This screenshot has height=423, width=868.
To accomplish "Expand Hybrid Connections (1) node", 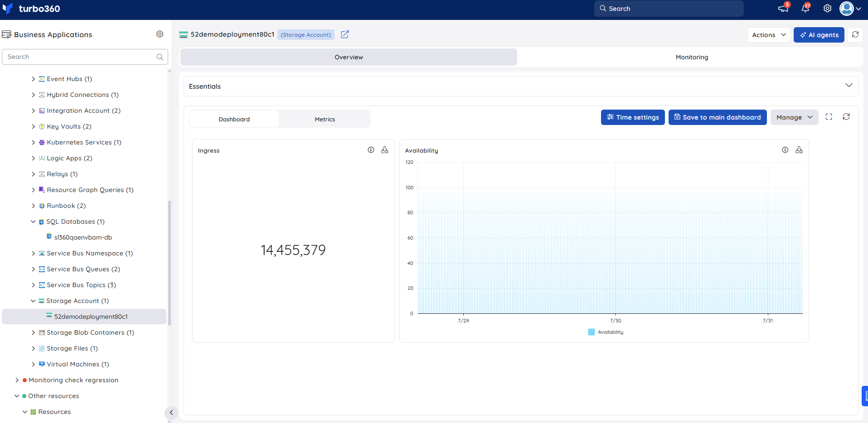I will tap(33, 95).
